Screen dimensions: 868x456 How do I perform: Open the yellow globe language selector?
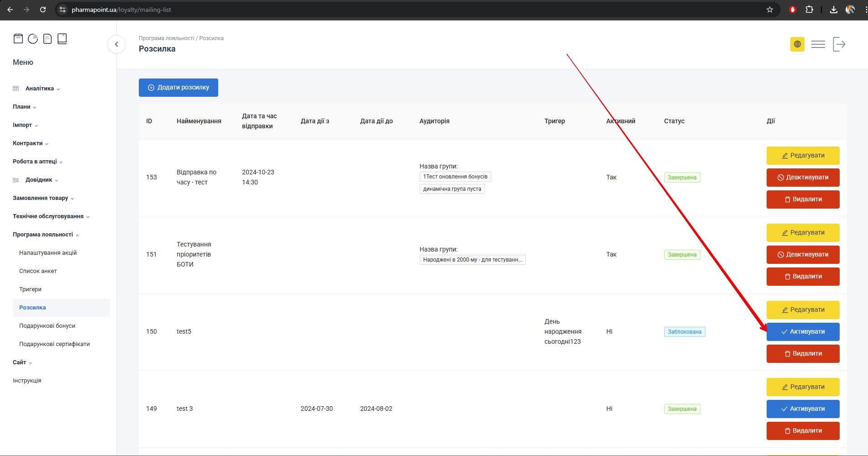pos(797,44)
